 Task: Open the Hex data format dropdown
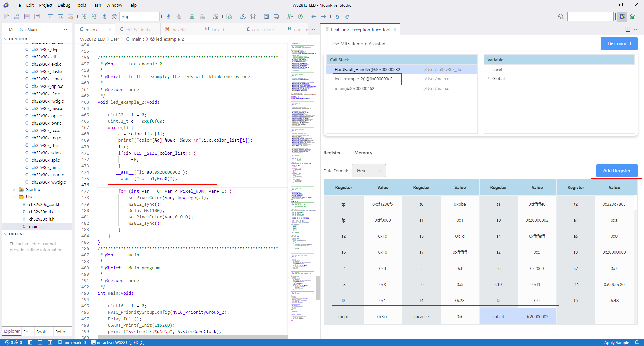click(x=369, y=171)
